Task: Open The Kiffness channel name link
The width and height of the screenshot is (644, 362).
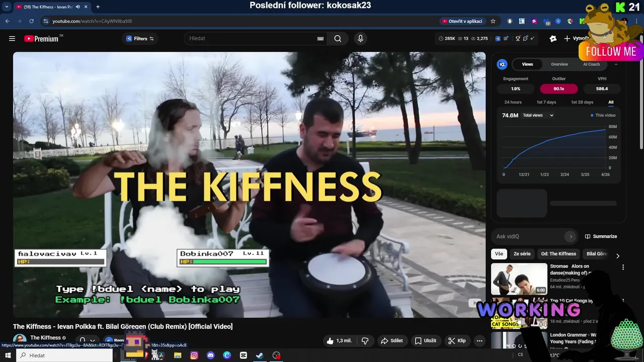Action: [x=45, y=338]
